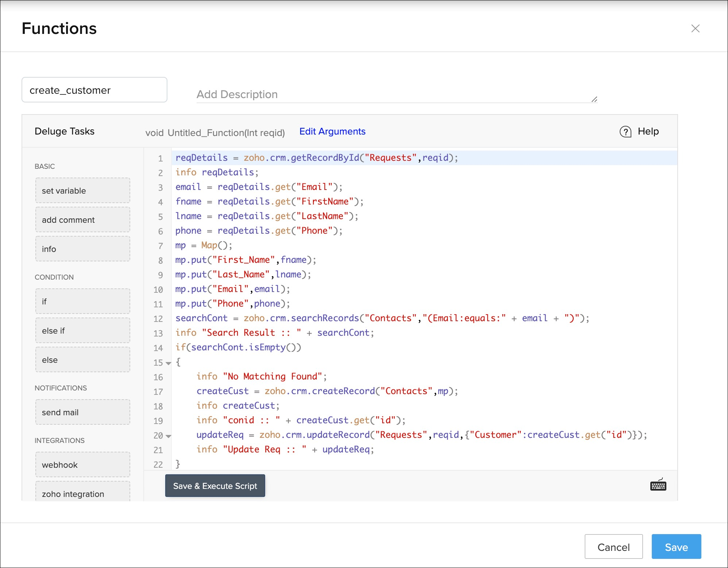
Task: Open Help via question mark icon
Action: pyautogui.click(x=626, y=132)
